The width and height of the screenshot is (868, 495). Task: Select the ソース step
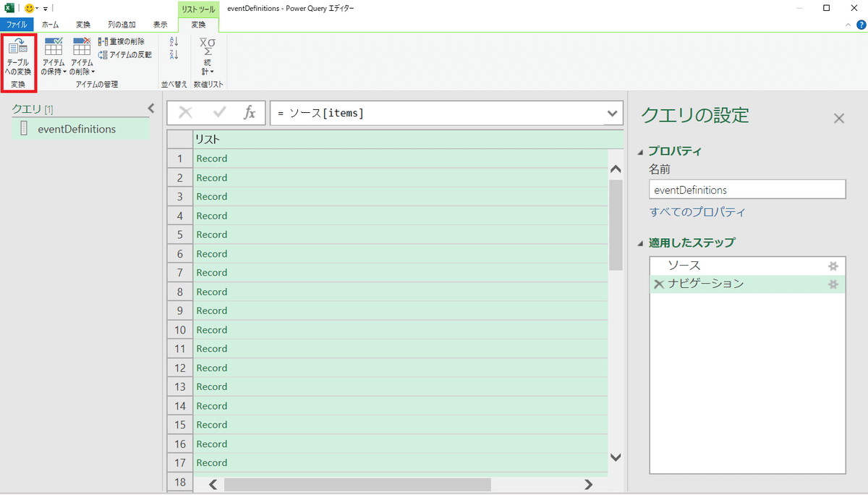[x=748, y=266]
